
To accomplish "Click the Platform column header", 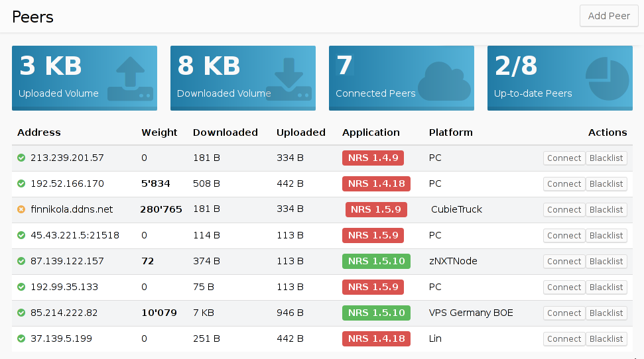I will pos(451,132).
